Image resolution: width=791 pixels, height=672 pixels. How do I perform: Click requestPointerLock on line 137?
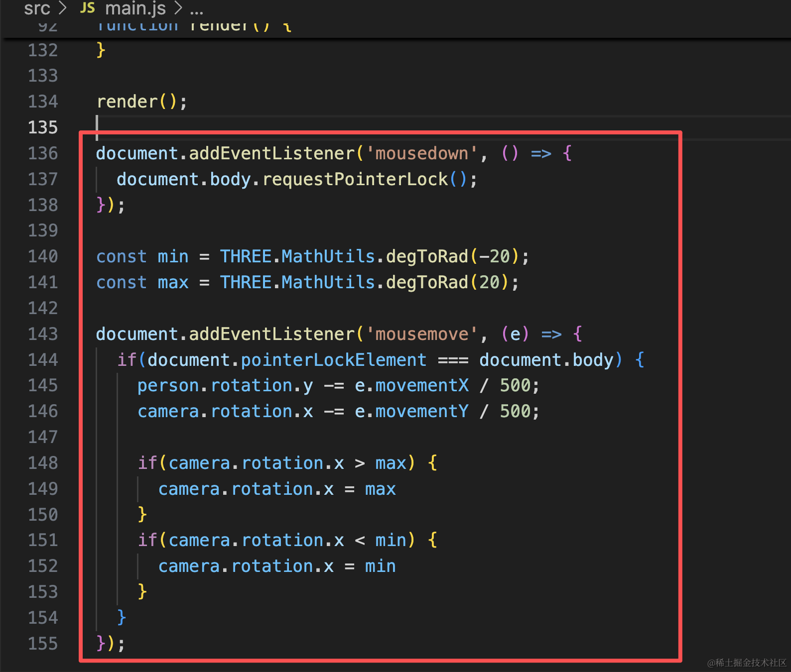pyautogui.click(x=355, y=179)
